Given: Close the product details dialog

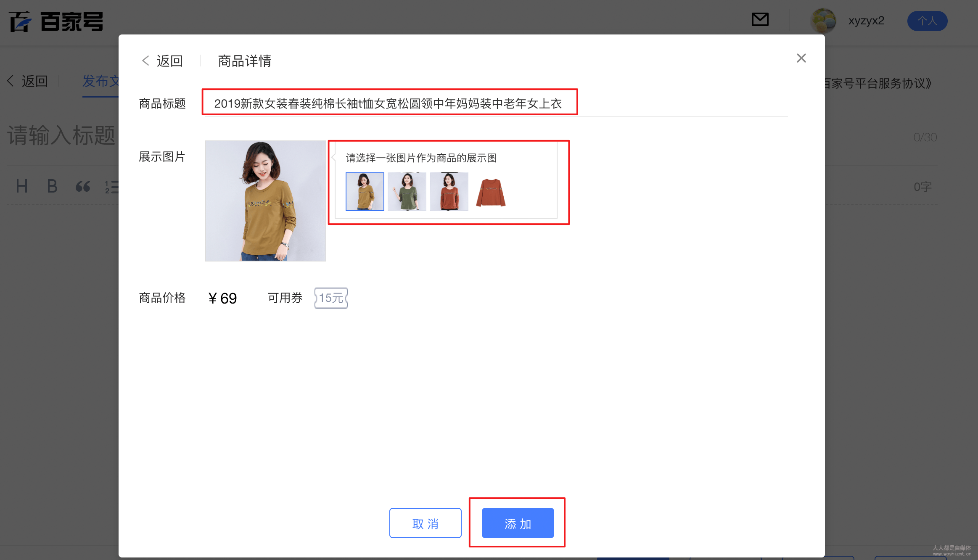Looking at the screenshot, I should click(801, 58).
